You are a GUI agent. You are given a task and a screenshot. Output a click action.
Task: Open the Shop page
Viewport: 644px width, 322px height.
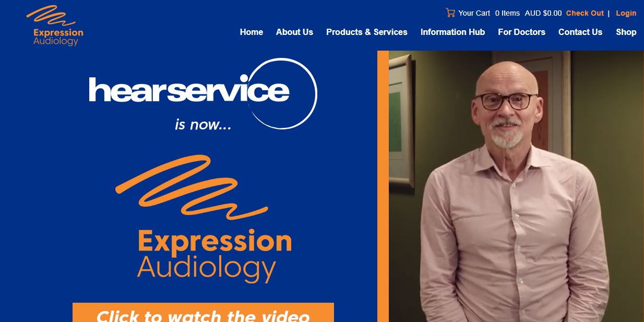tap(626, 32)
